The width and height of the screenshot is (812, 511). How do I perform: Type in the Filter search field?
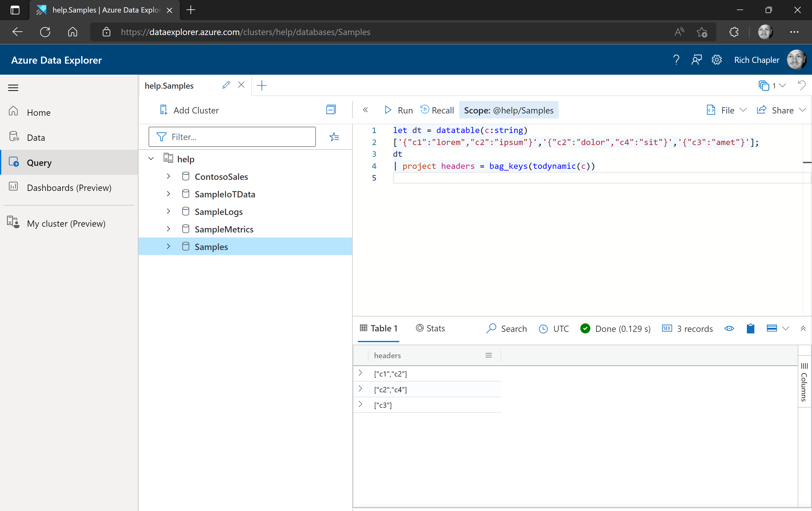[232, 137]
